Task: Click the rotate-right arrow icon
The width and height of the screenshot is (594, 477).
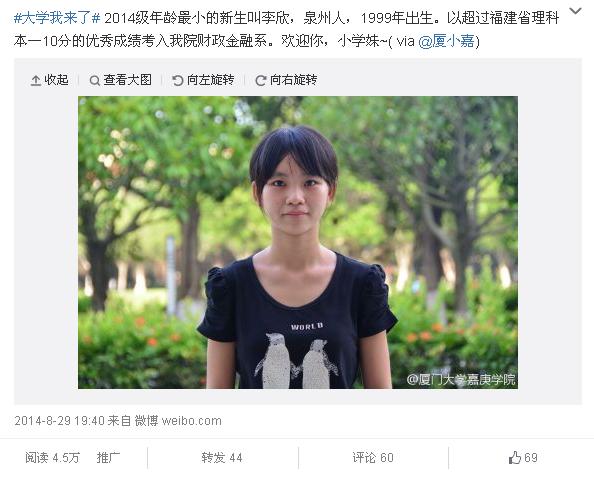Action: (261, 80)
